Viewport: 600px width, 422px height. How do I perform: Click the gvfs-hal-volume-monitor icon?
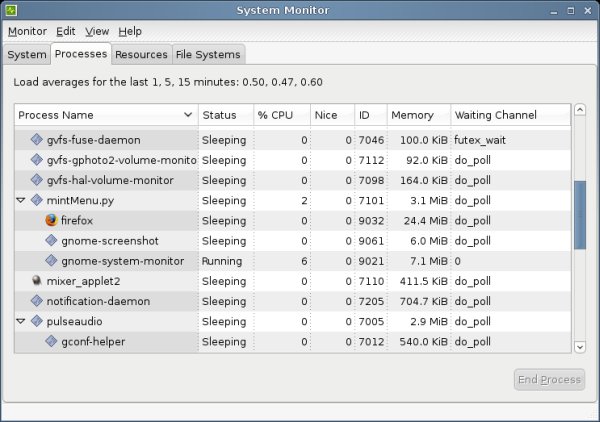tap(37, 180)
